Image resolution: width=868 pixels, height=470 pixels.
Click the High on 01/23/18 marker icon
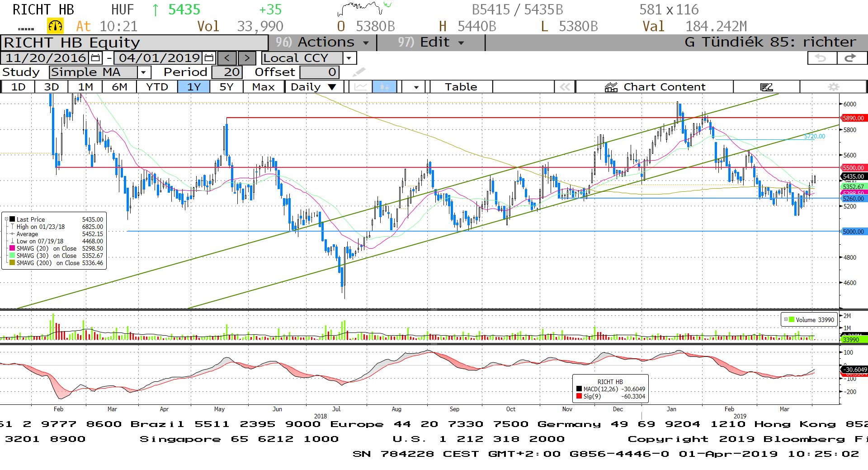tap(12, 227)
